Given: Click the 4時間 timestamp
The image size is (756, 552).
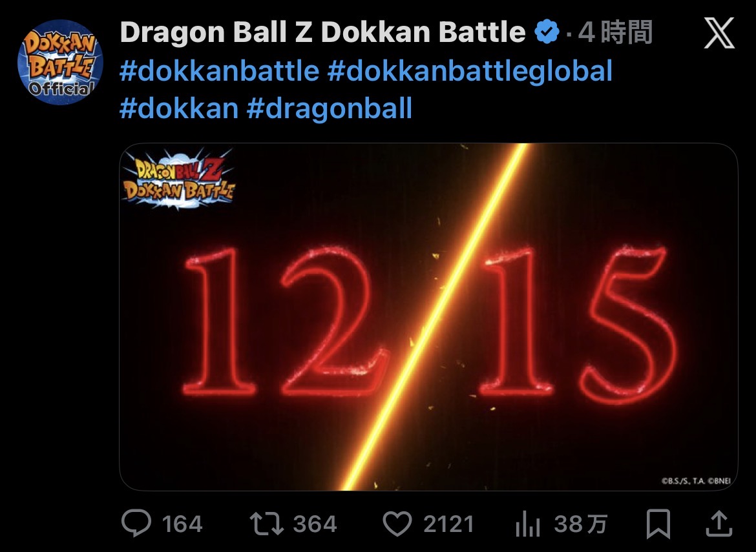Looking at the screenshot, I should [x=614, y=32].
